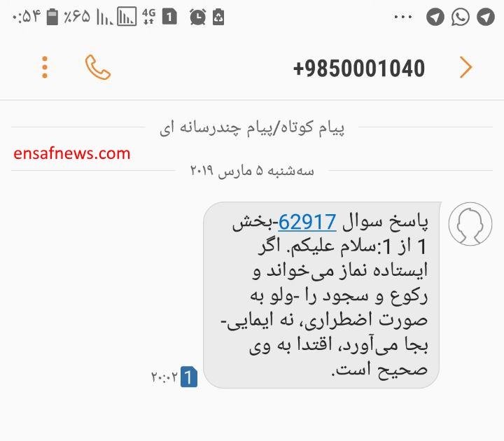Screen dimensions: 504x441
Task: Tap the پیام کوتاه/پیام چندرسانه ای header
Action: 252,128
